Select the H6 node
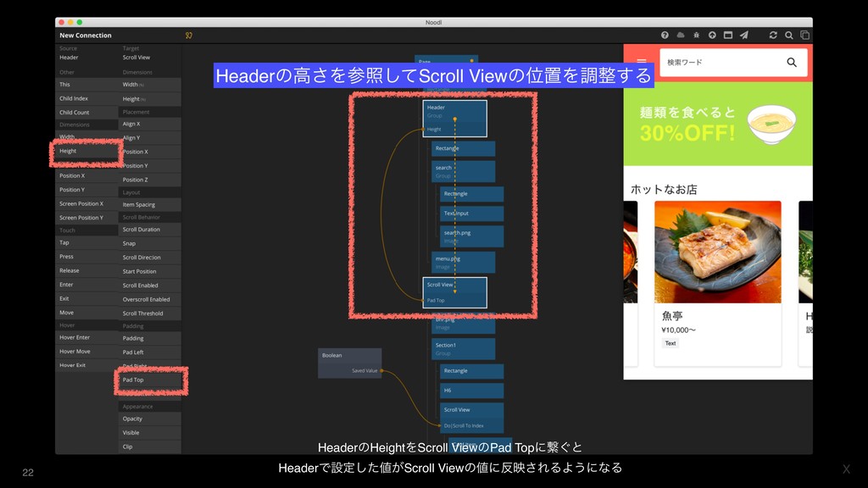868x488 pixels. [471, 391]
